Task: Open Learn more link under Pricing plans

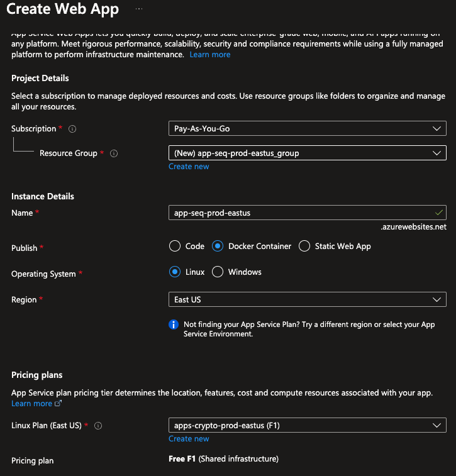Action: (x=32, y=404)
